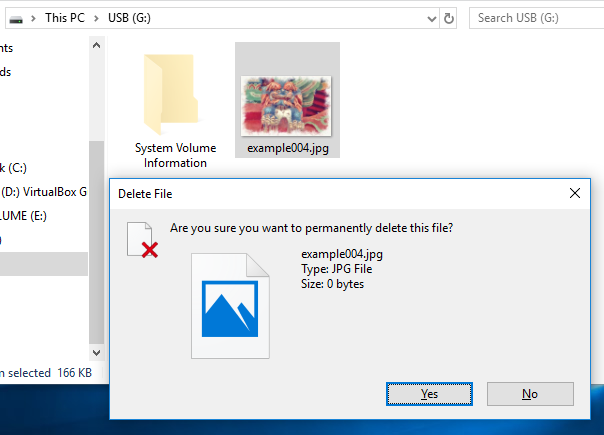Click scroll up arrow in navigation pane
This screenshot has height=435, width=604.
pyautogui.click(x=97, y=45)
